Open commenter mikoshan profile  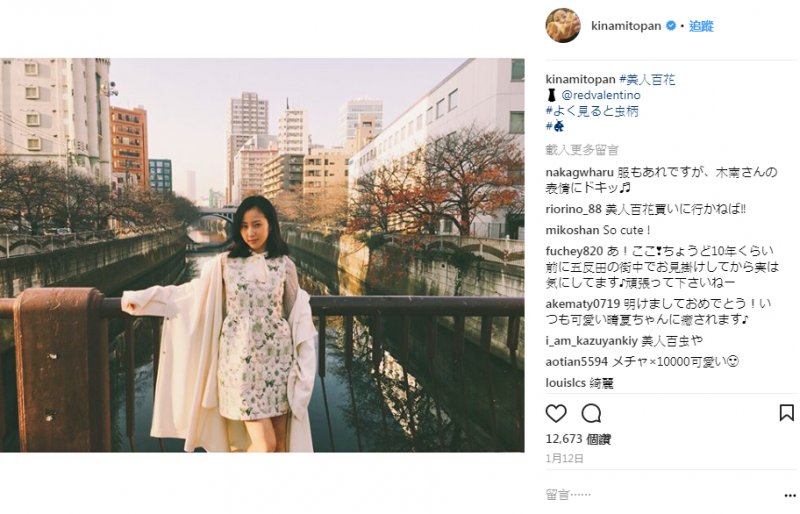click(572, 230)
